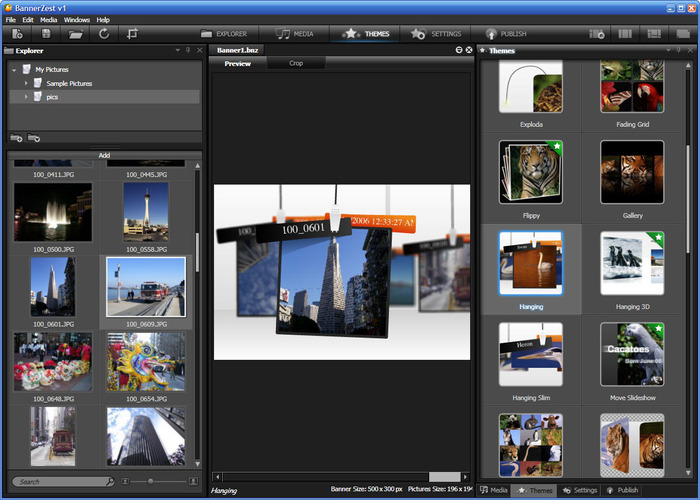Select thumbnail 100_0601.JPG
Viewport: 700px width, 500px height.
coord(53,287)
